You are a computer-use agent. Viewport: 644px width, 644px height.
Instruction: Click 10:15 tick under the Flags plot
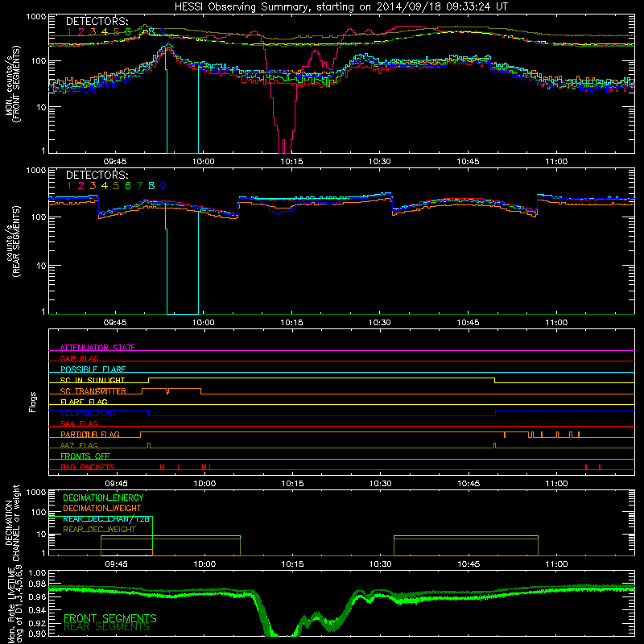[x=292, y=484]
